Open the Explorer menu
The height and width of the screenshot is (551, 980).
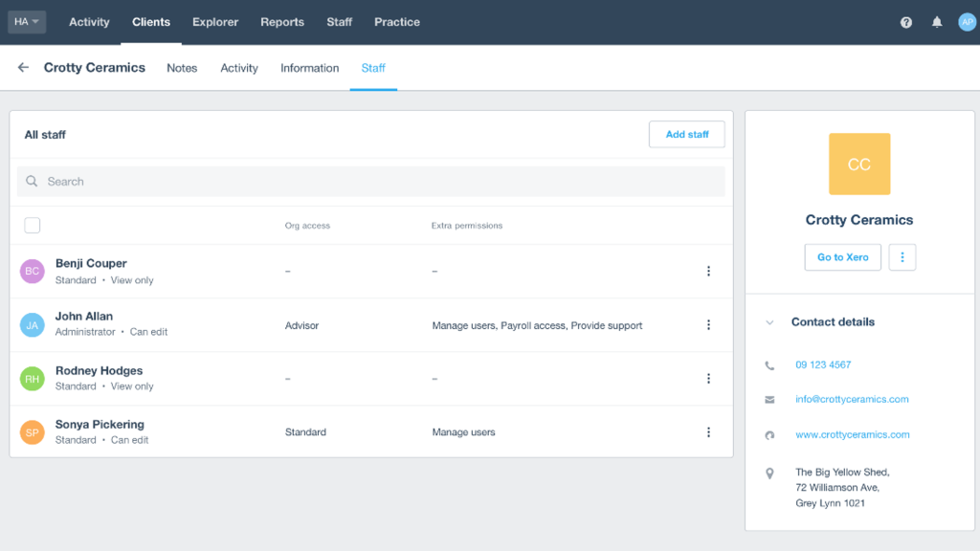tap(215, 22)
